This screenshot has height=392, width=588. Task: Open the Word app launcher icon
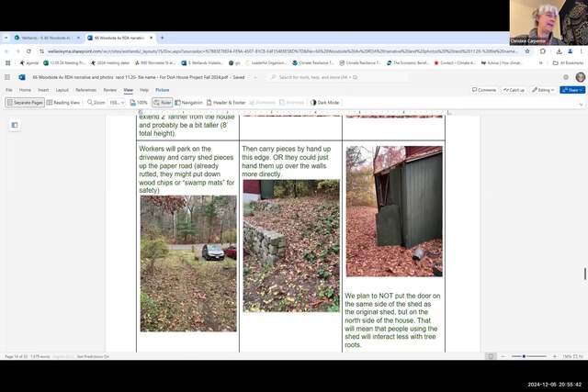(x=8, y=77)
